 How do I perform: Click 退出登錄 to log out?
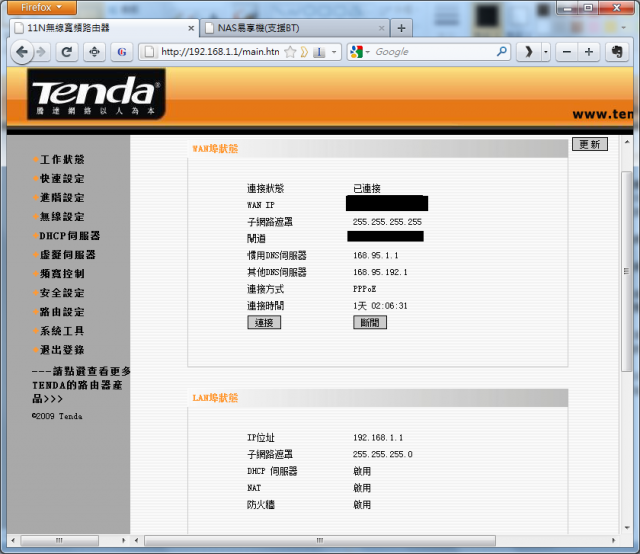coord(62,350)
